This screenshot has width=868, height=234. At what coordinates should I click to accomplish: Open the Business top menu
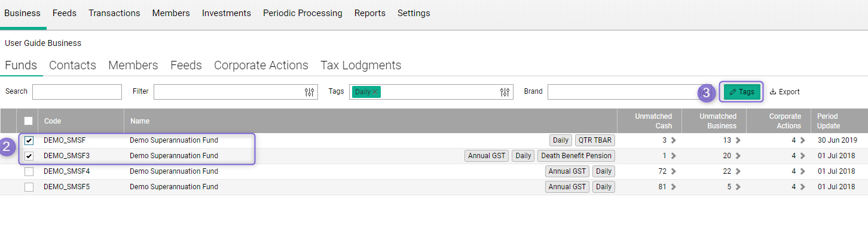click(x=22, y=13)
